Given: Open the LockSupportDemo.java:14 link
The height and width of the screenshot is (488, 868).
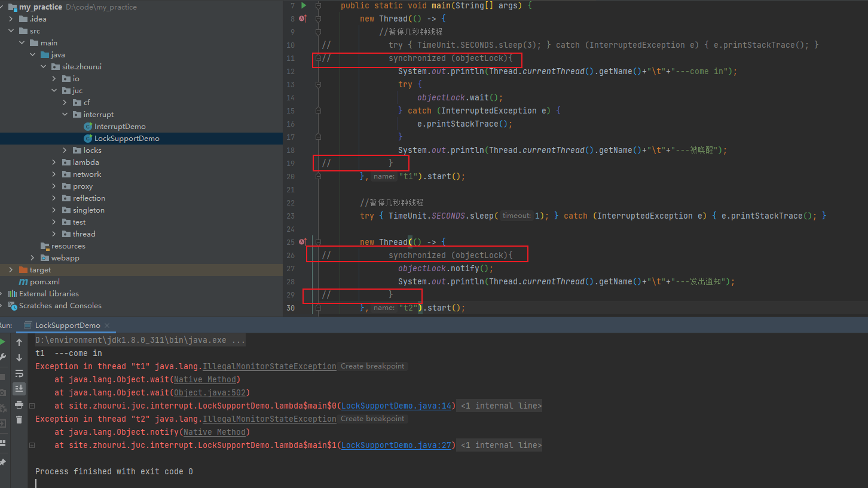Looking at the screenshot, I should point(396,406).
